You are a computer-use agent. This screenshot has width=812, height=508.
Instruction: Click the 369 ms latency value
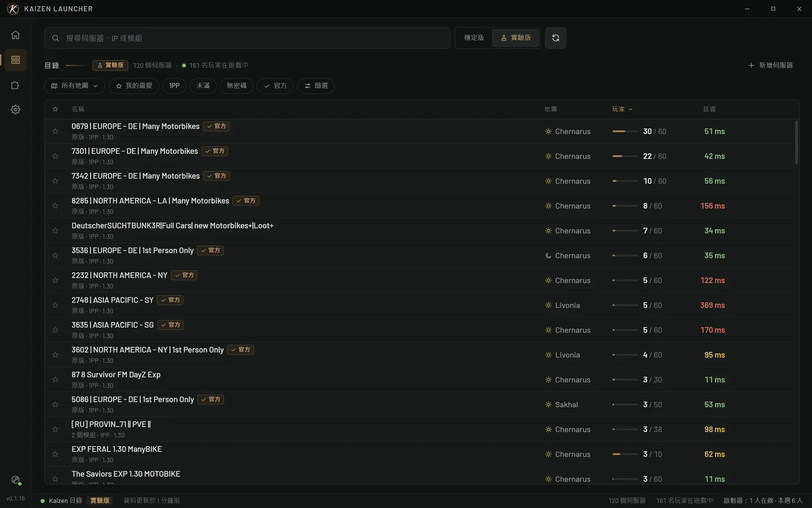(712, 305)
